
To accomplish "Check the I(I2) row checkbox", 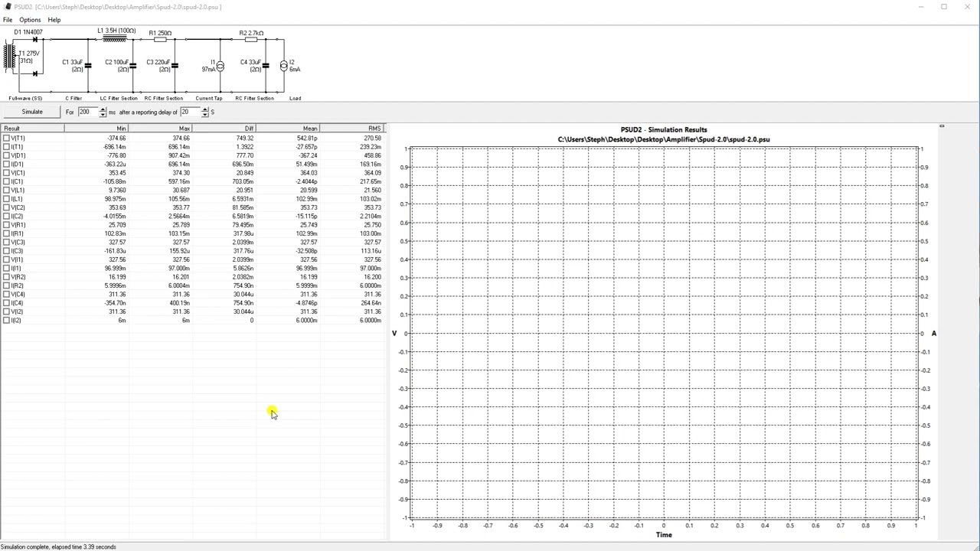I will (x=7, y=321).
